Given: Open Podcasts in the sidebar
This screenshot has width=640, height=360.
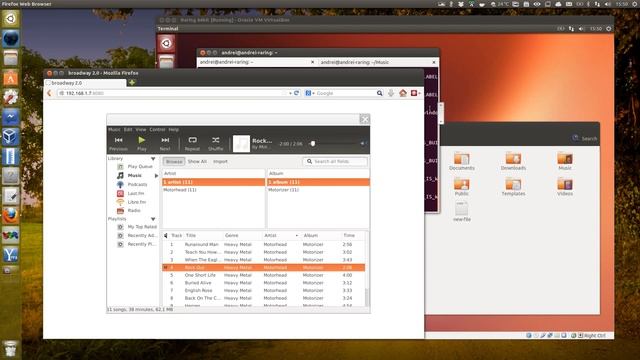Looking at the screenshot, I should (x=137, y=184).
